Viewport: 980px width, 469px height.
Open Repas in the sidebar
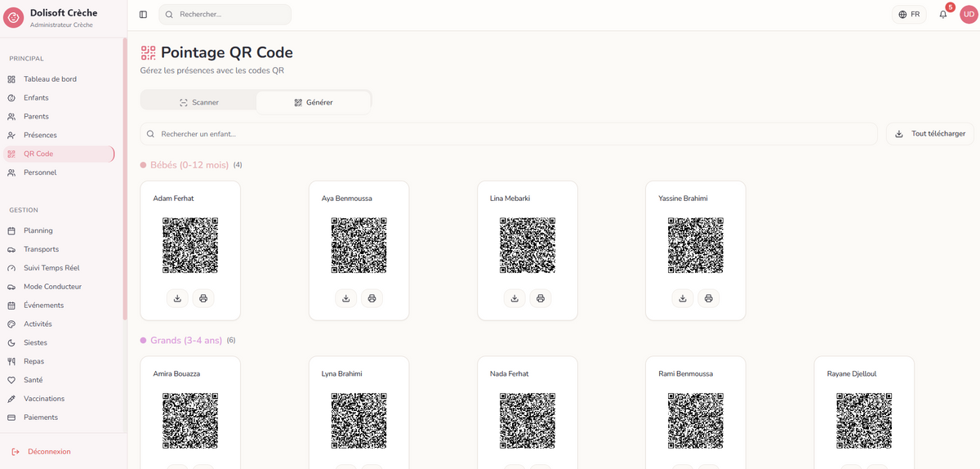(59, 361)
